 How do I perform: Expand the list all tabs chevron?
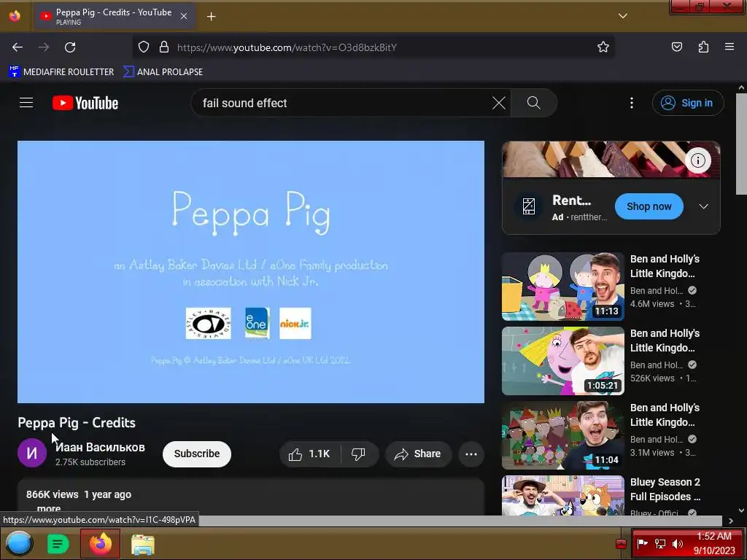pyautogui.click(x=623, y=16)
